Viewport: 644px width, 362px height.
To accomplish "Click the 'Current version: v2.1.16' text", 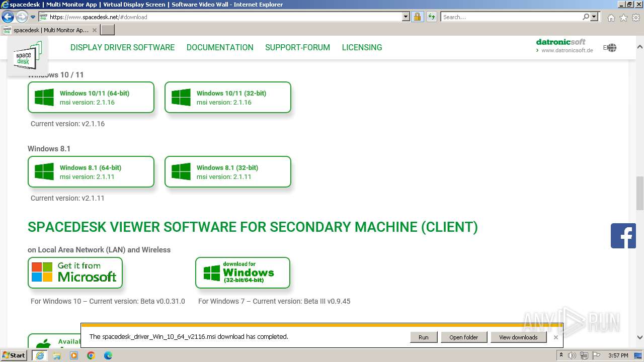I will pyautogui.click(x=67, y=124).
